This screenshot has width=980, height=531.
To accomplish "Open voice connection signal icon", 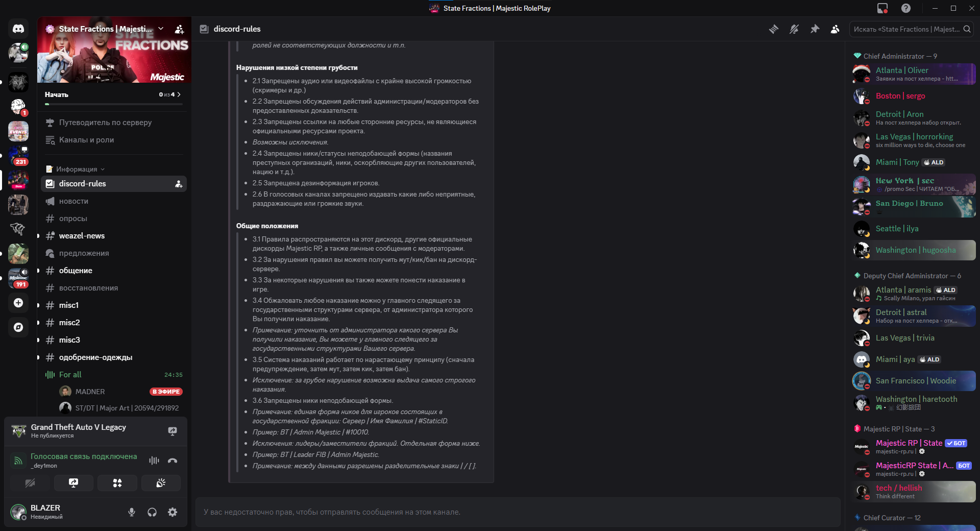I will [18, 461].
